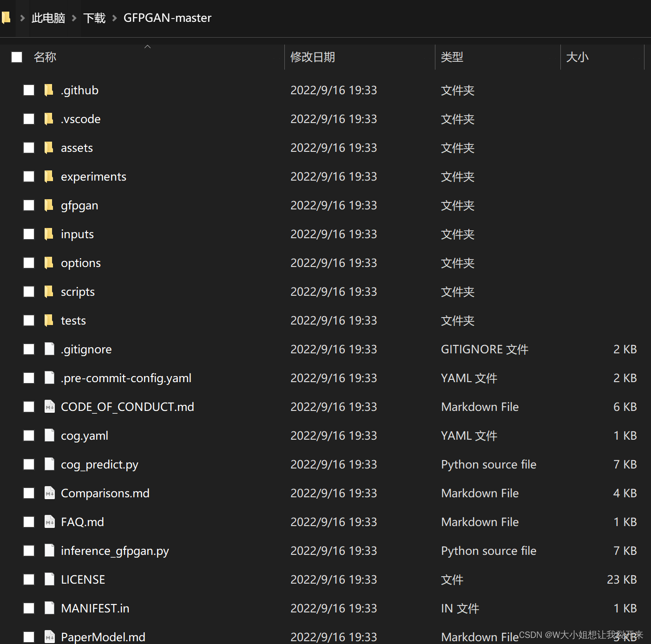Click the PaperModel.md markdown icon
This screenshot has width=651, height=644.
[49, 637]
